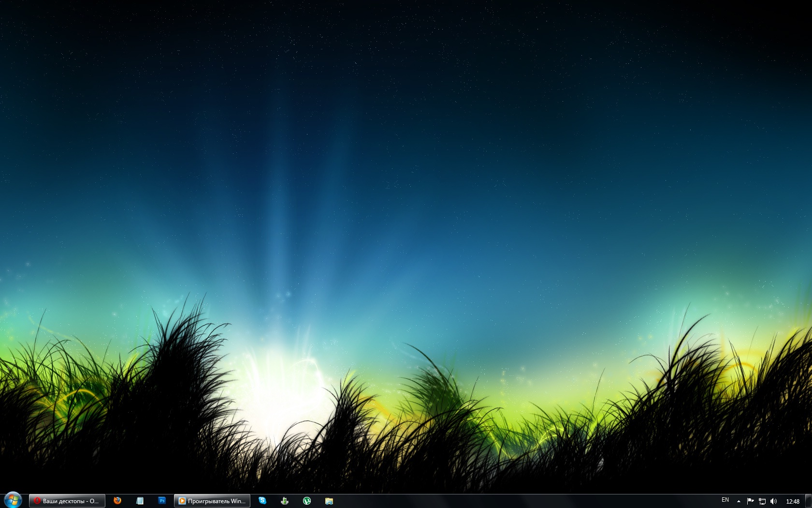
Task: Click the 12:48 system clock
Action: [x=793, y=501]
